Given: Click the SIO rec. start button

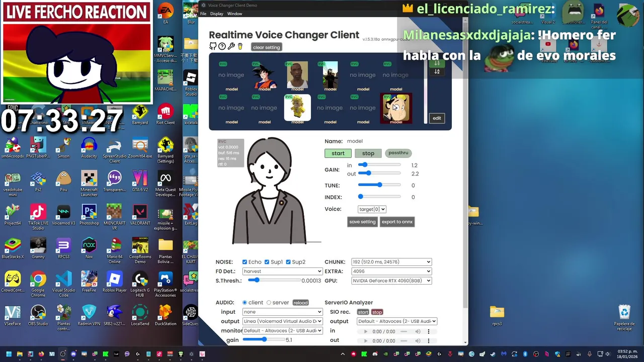Looking at the screenshot, I should point(363,312).
